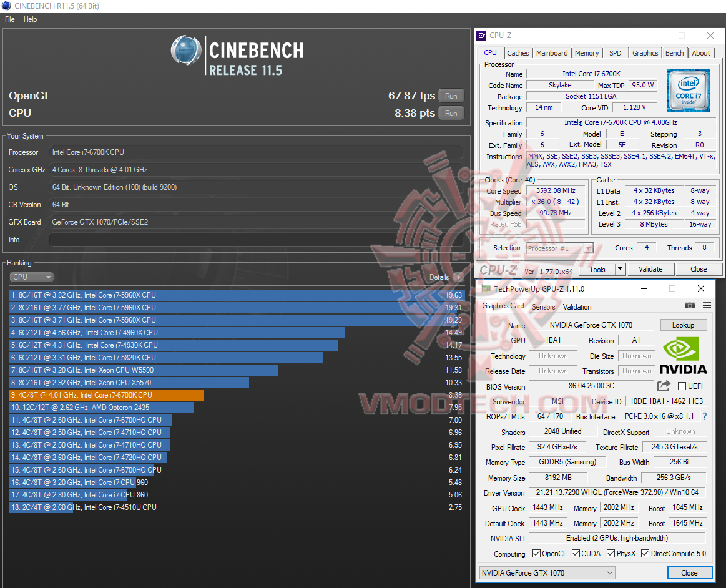
Task: Run the OpenGL benchmark
Action: 451,96
